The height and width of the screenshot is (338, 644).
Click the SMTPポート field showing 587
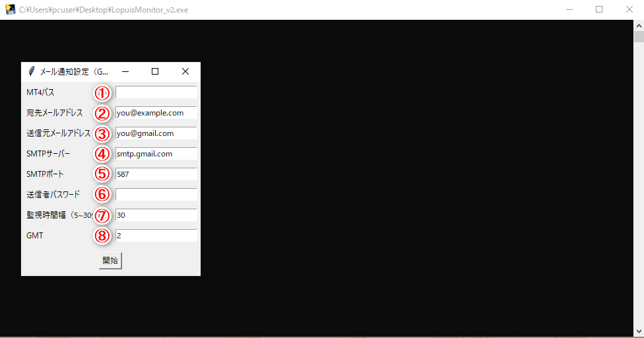point(156,174)
